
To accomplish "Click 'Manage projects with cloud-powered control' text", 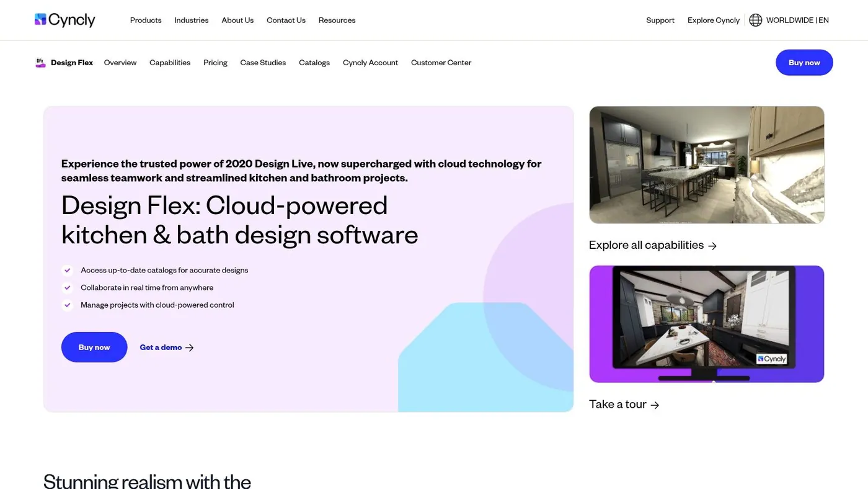I will pos(157,305).
